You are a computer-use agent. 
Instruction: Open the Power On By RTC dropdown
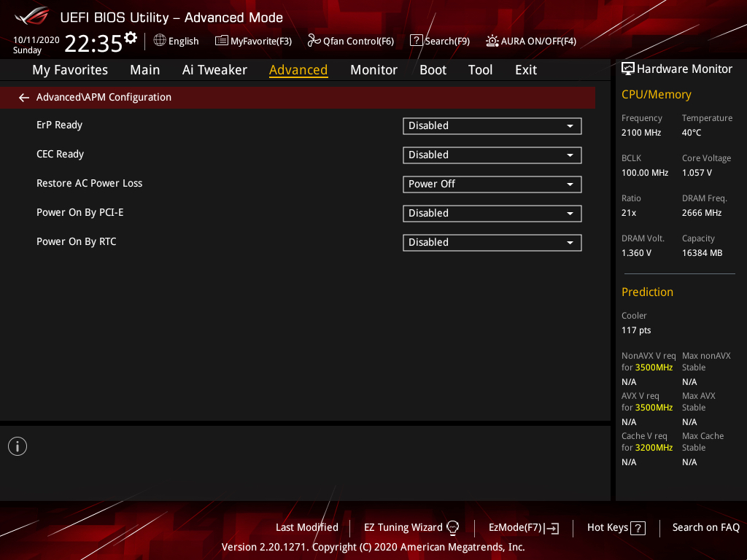(492, 242)
